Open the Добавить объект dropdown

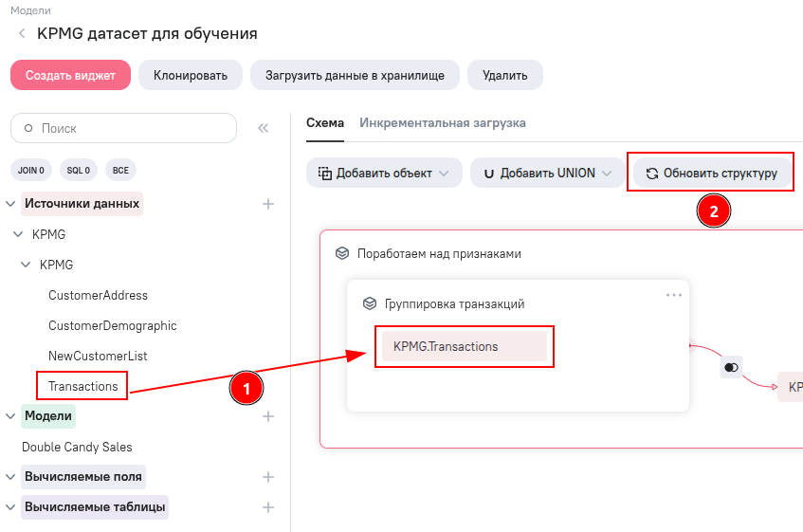coord(384,174)
